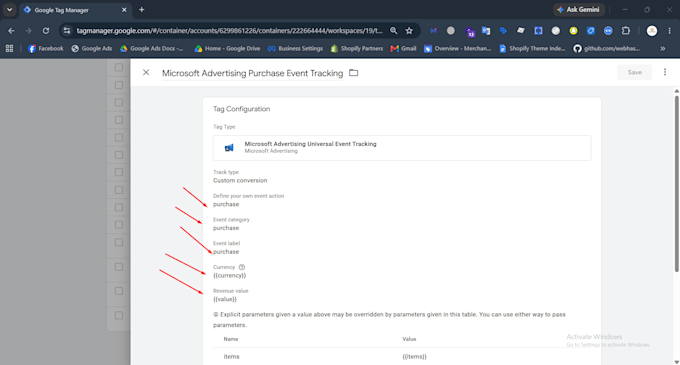
Task: Open the folder icon beside the tag name
Action: tap(353, 73)
